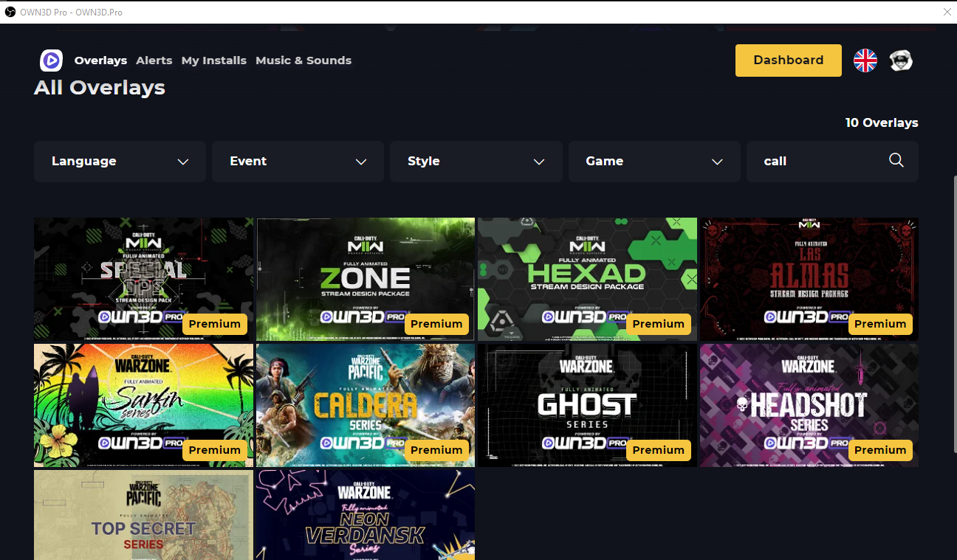
Task: Click Premium badge on Caldera card
Action: pos(436,450)
